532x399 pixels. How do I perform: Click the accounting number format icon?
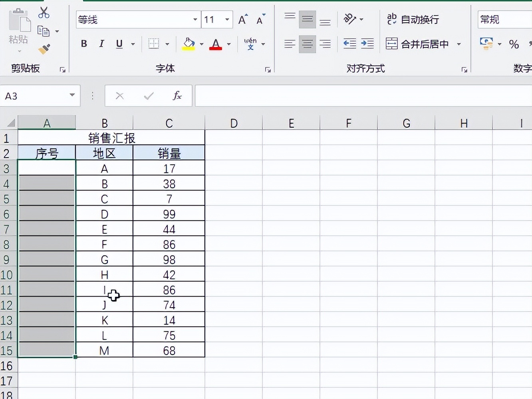(486, 43)
